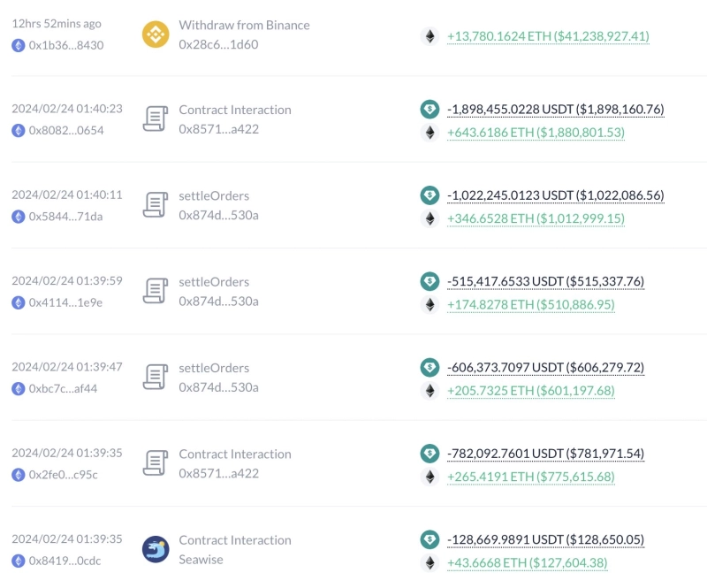Click ETH token icon beside +13,780.1624 ETH
Viewport: 707px width, 588px height.
click(430, 36)
